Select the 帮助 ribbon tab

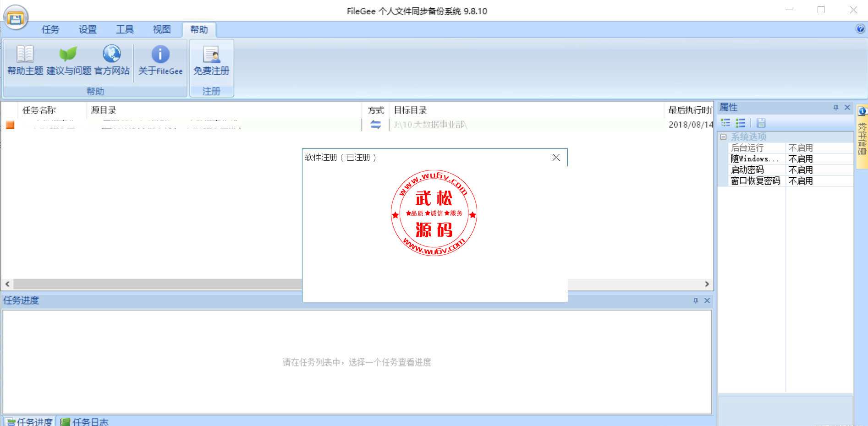click(x=199, y=29)
